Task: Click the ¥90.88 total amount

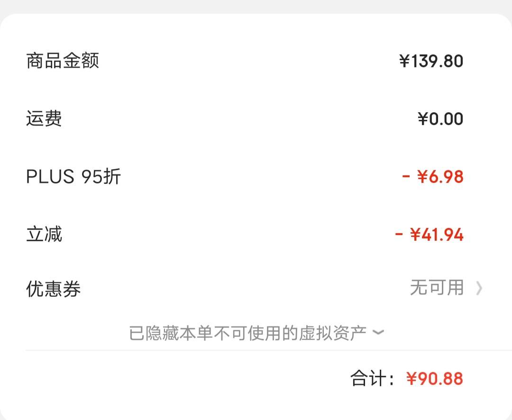Action: 435,379
